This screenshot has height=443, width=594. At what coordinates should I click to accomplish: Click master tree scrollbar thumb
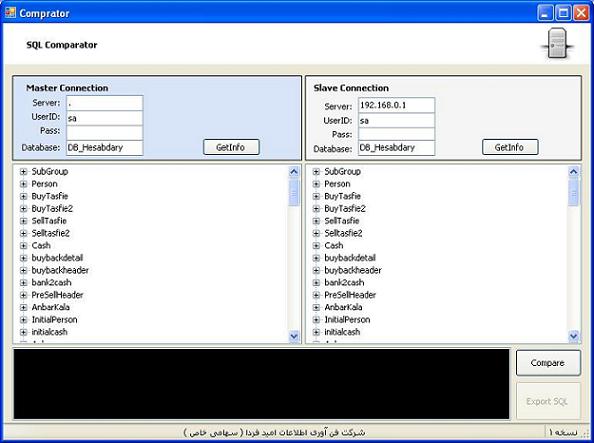click(x=294, y=193)
